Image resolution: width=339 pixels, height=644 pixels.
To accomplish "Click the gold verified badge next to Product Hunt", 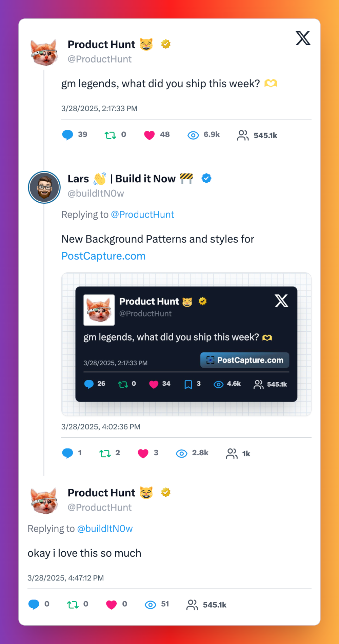I will click(x=165, y=44).
